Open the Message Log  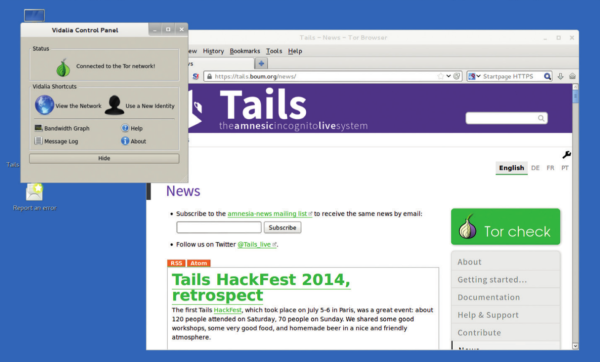pos(56,141)
